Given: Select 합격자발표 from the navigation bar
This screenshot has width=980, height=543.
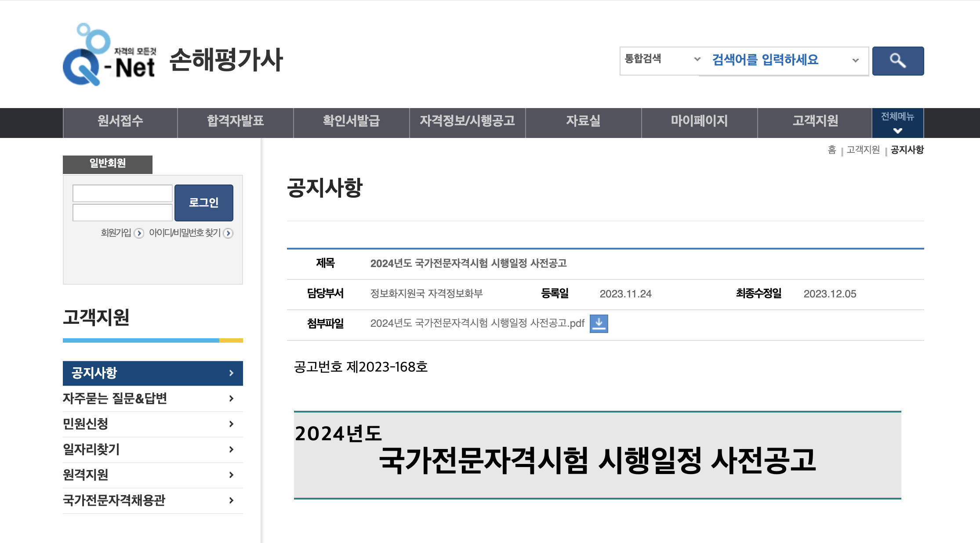Looking at the screenshot, I should pos(236,122).
